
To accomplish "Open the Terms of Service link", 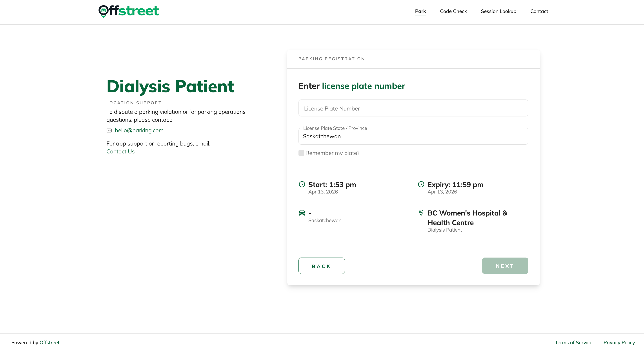I will [573, 342].
